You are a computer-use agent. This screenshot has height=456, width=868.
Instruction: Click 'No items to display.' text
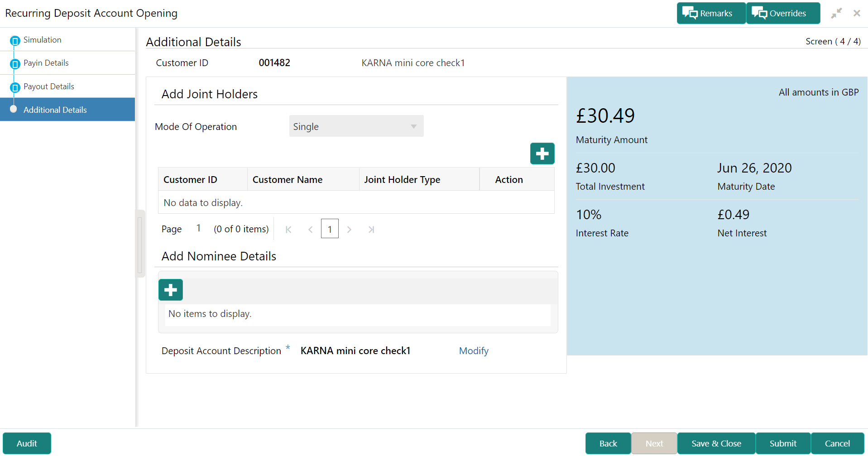(210, 314)
